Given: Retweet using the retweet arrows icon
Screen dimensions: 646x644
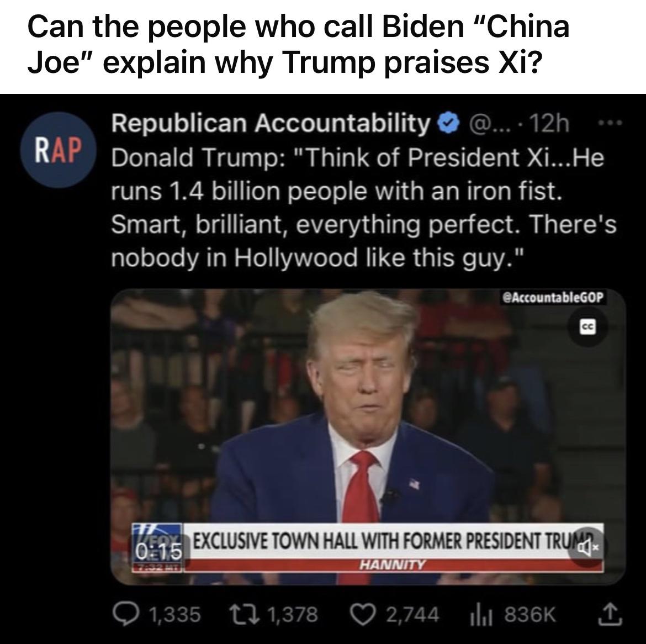Looking at the screenshot, I should click(x=244, y=614).
